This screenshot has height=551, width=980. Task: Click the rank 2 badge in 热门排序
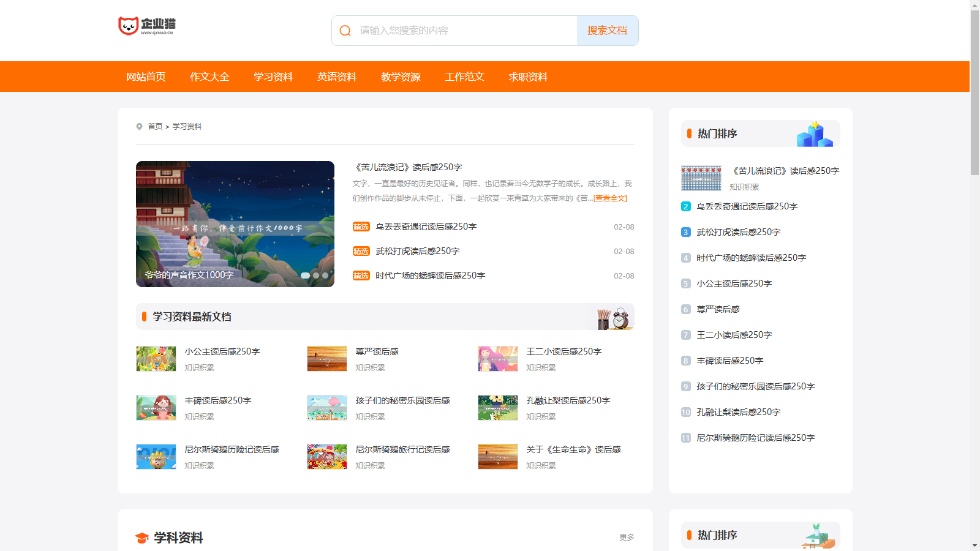[686, 207]
